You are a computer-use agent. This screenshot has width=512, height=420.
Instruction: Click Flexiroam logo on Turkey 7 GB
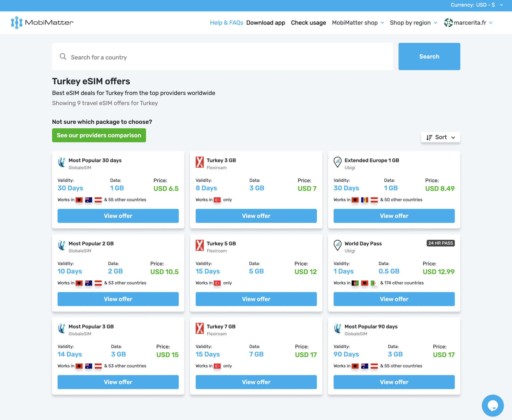(x=200, y=328)
